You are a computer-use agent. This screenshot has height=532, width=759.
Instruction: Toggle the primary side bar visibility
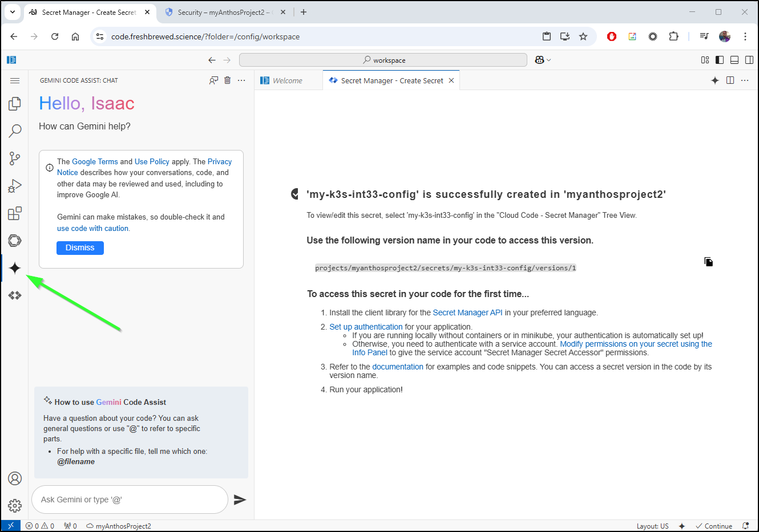(720, 60)
